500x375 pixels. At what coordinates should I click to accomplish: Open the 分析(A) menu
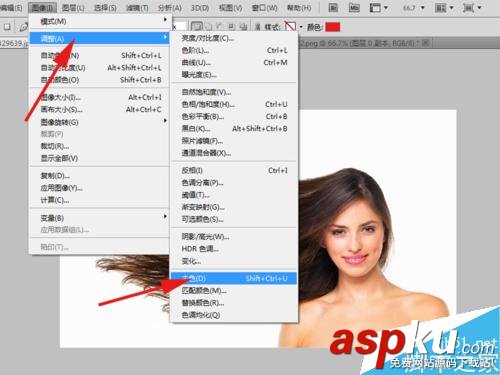coord(170,8)
